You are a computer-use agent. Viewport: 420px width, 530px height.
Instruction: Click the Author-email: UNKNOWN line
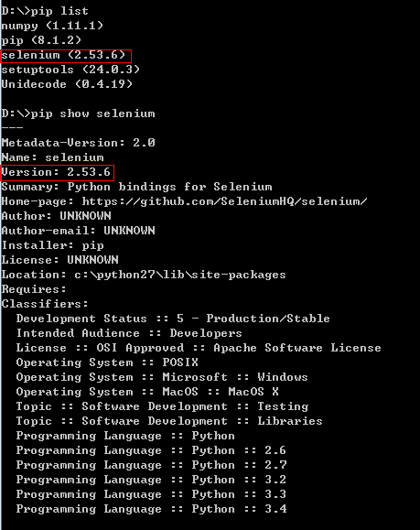[x=78, y=231]
